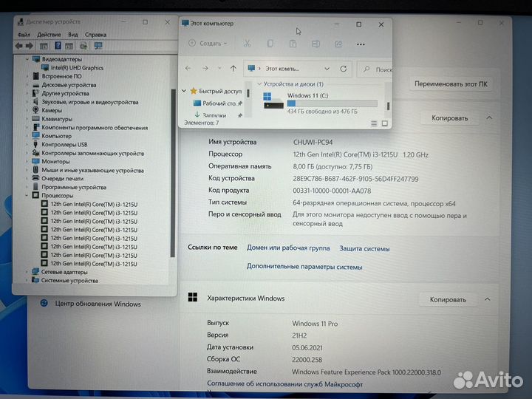532x399 pixels.
Task: Collapse the Процессоры tree node
Action: click(27, 195)
